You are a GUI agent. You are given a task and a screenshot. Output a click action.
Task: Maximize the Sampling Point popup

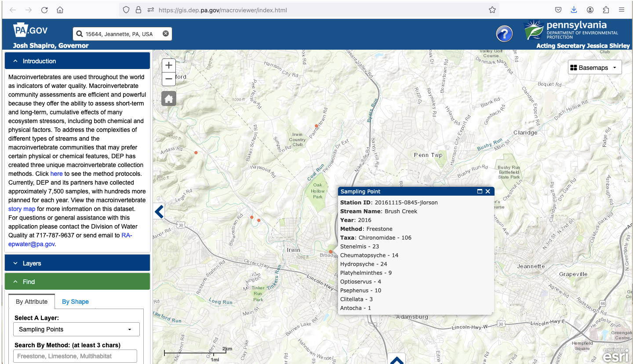[480, 191]
